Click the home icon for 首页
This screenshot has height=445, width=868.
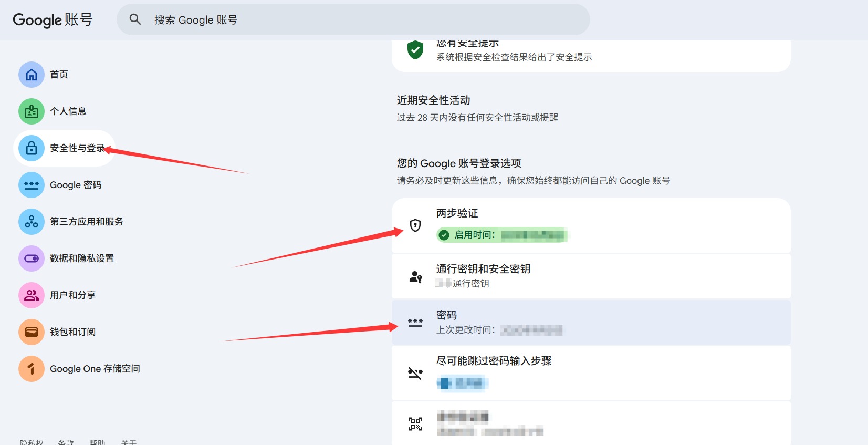coord(32,75)
